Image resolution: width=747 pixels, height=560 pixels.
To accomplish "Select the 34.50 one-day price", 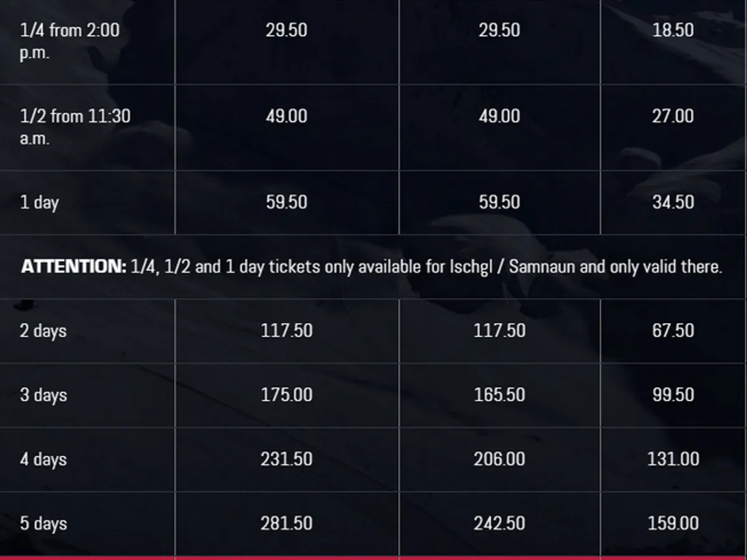I will tap(673, 202).
